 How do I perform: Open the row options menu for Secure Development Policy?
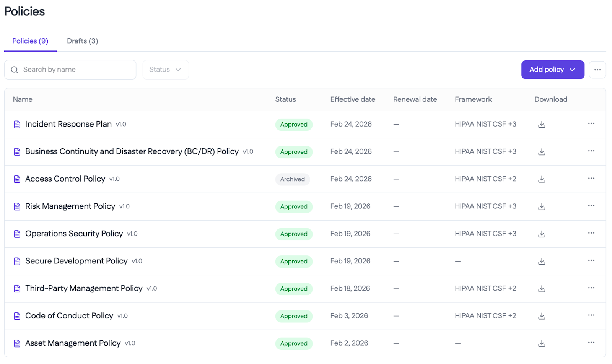tap(591, 261)
